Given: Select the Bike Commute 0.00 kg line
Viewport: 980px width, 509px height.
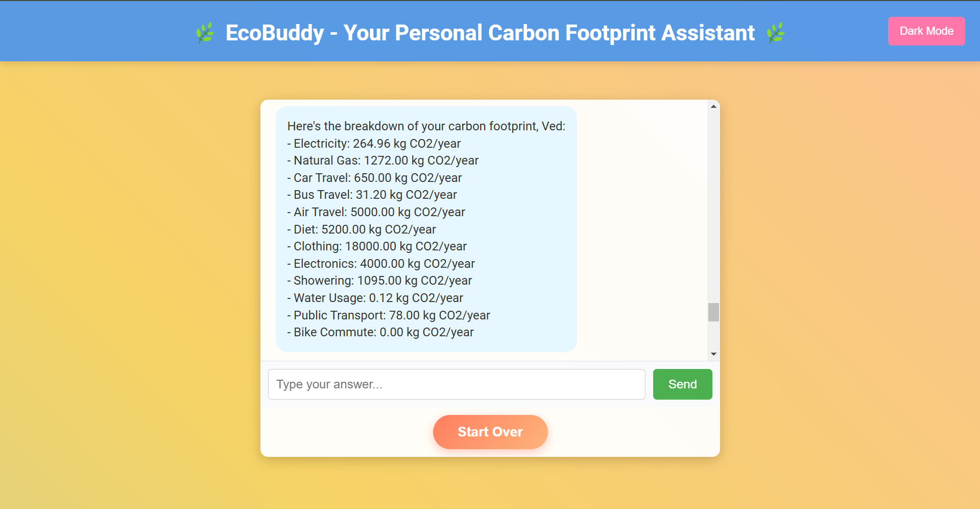Looking at the screenshot, I should (x=380, y=332).
